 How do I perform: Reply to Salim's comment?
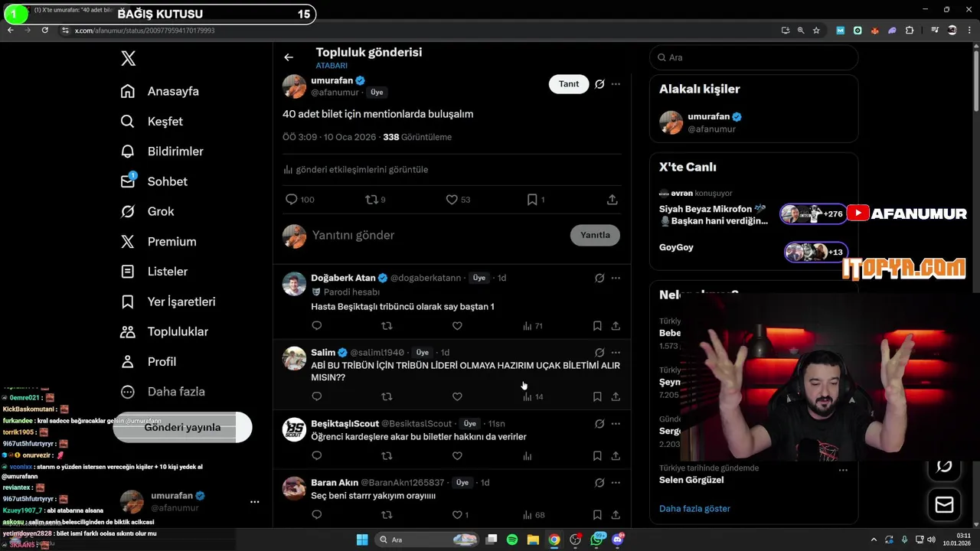[317, 396]
